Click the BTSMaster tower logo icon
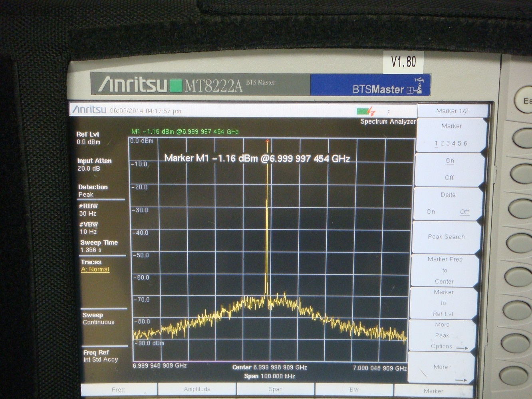 [415, 86]
